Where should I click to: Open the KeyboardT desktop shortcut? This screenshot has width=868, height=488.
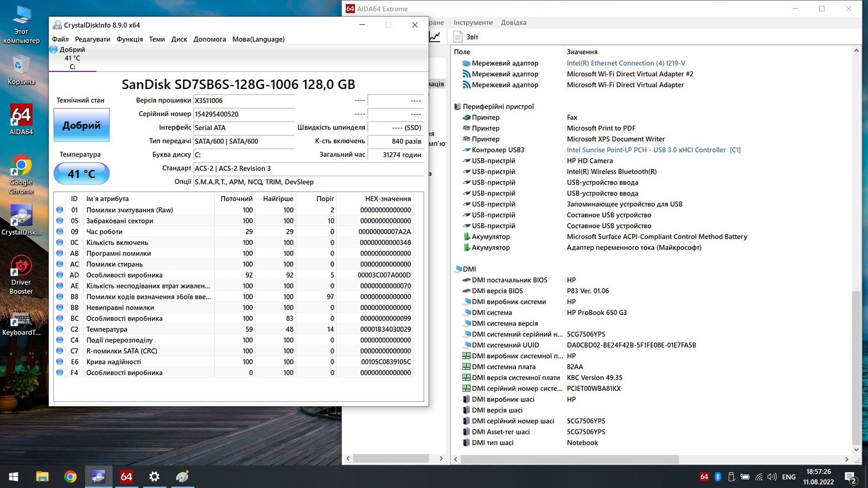click(x=21, y=322)
